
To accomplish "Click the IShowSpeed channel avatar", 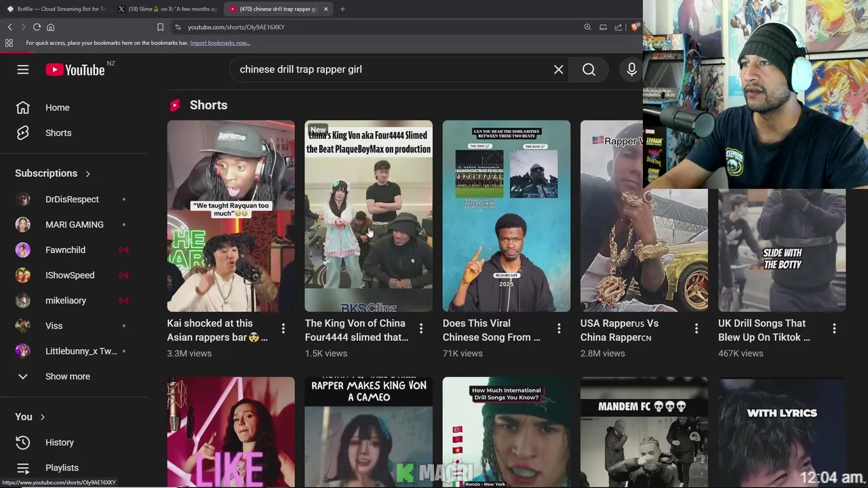I will [23, 275].
